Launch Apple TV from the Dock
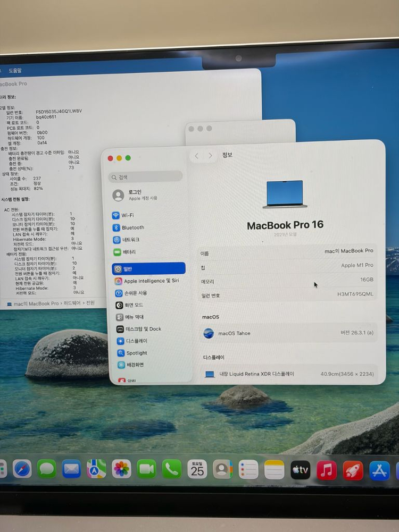 coord(301,470)
